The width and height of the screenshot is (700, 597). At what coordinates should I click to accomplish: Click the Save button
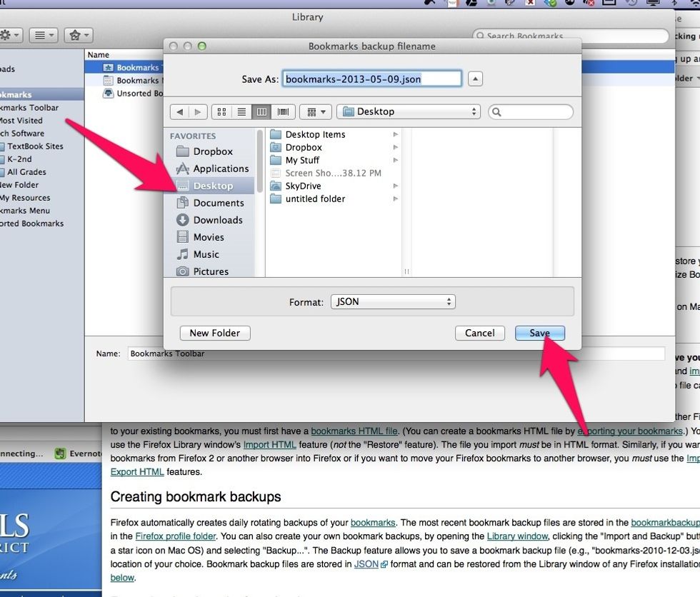tap(539, 333)
